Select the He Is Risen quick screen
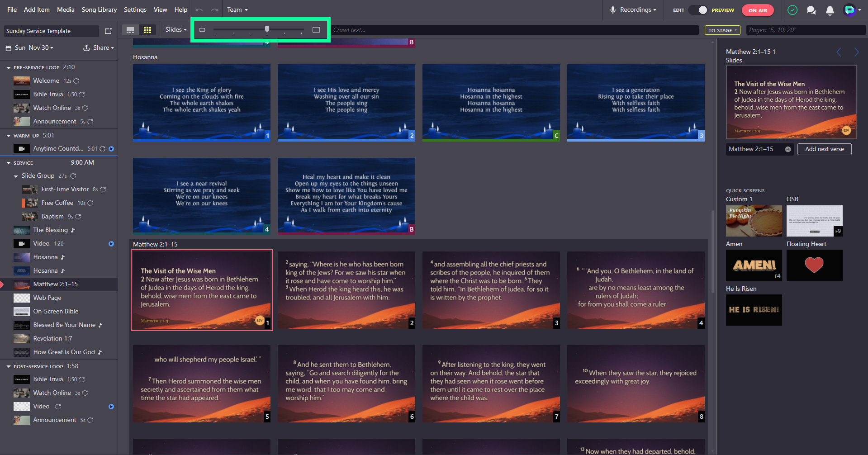Screen dimensions: 868x455 754,310
